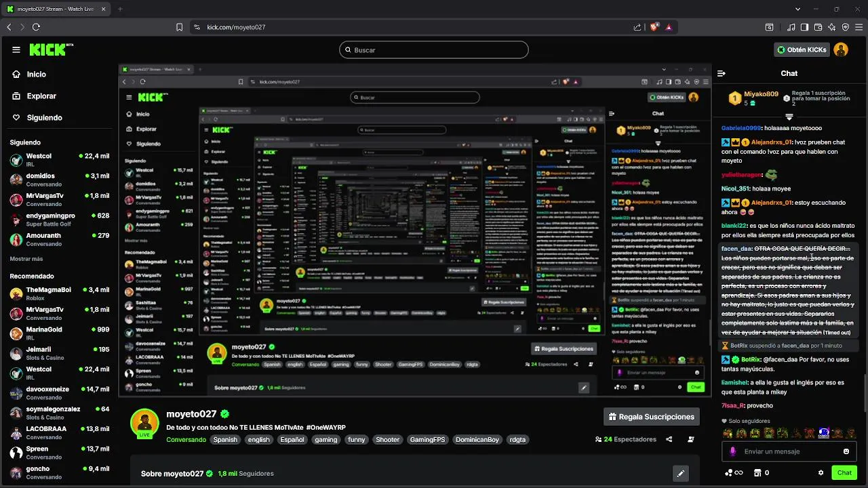Screen dimensions: 868x488
Task: Select the Spanish tag
Action: [225, 439]
